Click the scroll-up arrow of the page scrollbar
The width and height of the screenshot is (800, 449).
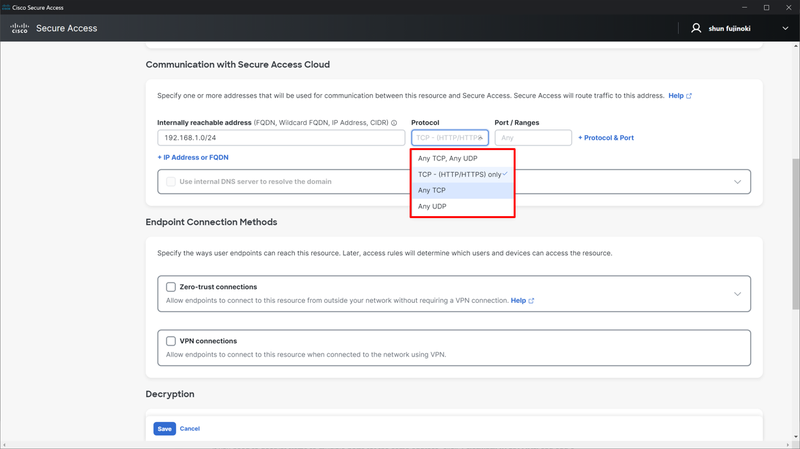click(795, 46)
